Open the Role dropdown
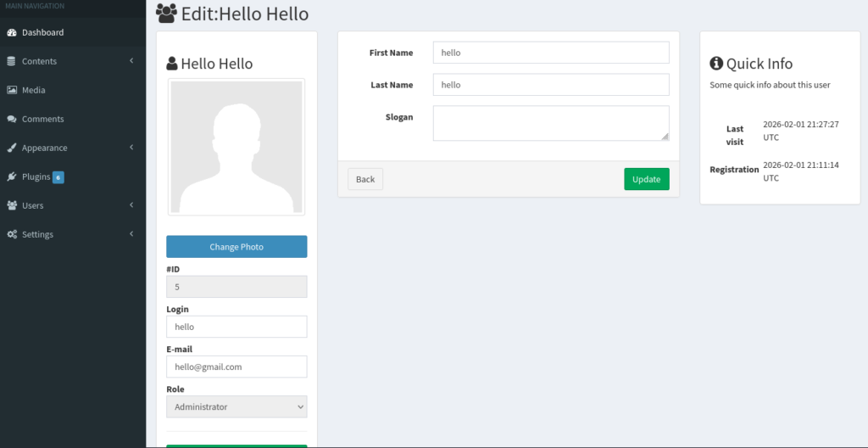 pyautogui.click(x=236, y=407)
